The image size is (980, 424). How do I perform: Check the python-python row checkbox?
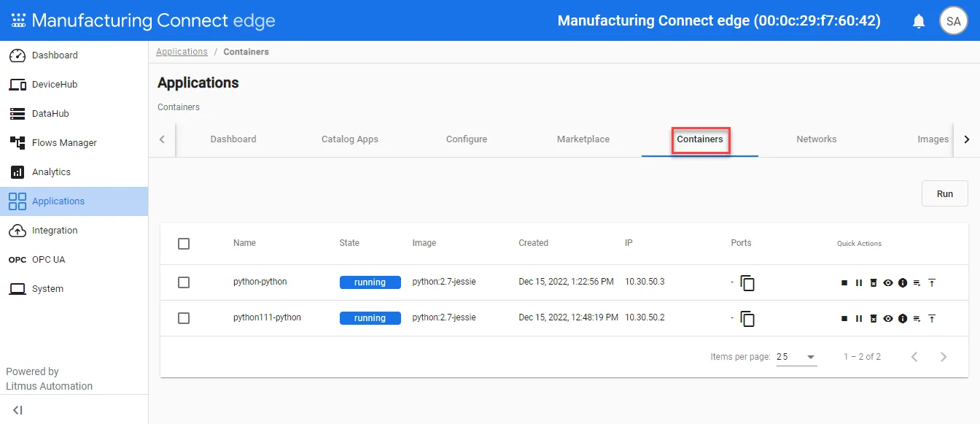pos(184,282)
